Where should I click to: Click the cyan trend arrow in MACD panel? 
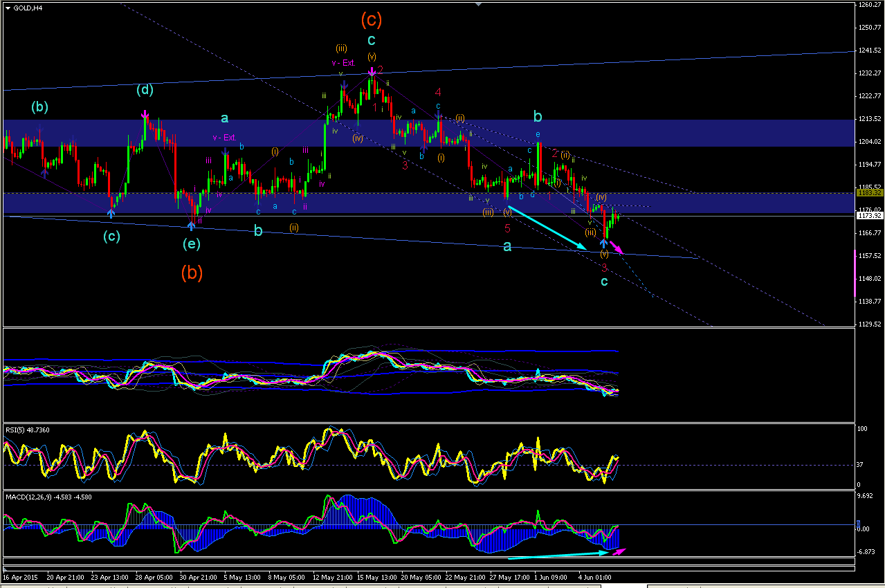(x=558, y=555)
